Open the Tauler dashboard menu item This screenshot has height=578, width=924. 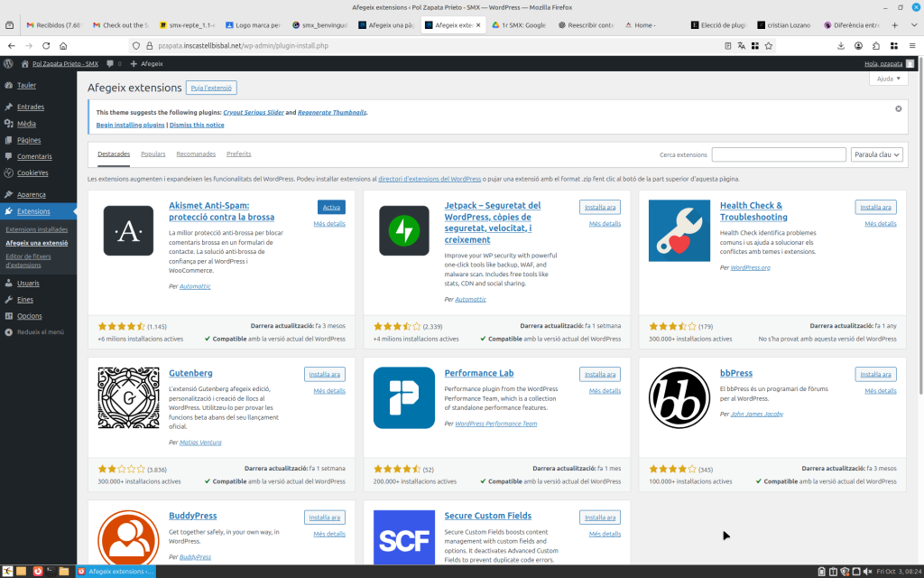(x=26, y=85)
